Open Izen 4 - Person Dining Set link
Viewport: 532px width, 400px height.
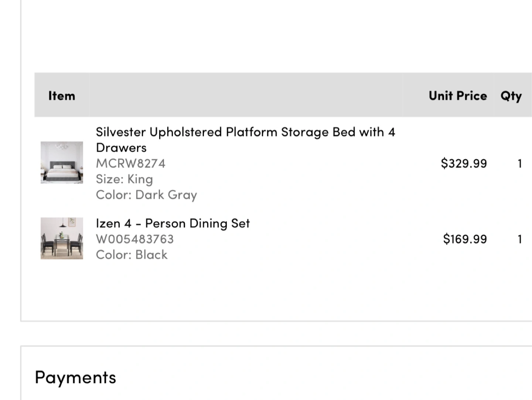pyautogui.click(x=173, y=223)
